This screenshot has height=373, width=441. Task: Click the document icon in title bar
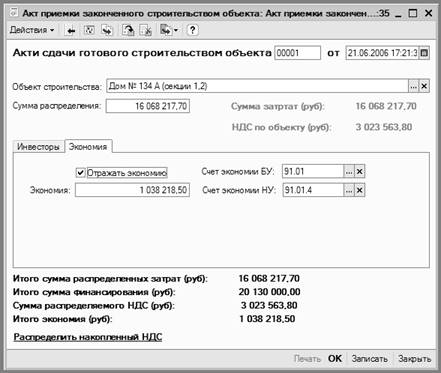click(13, 13)
